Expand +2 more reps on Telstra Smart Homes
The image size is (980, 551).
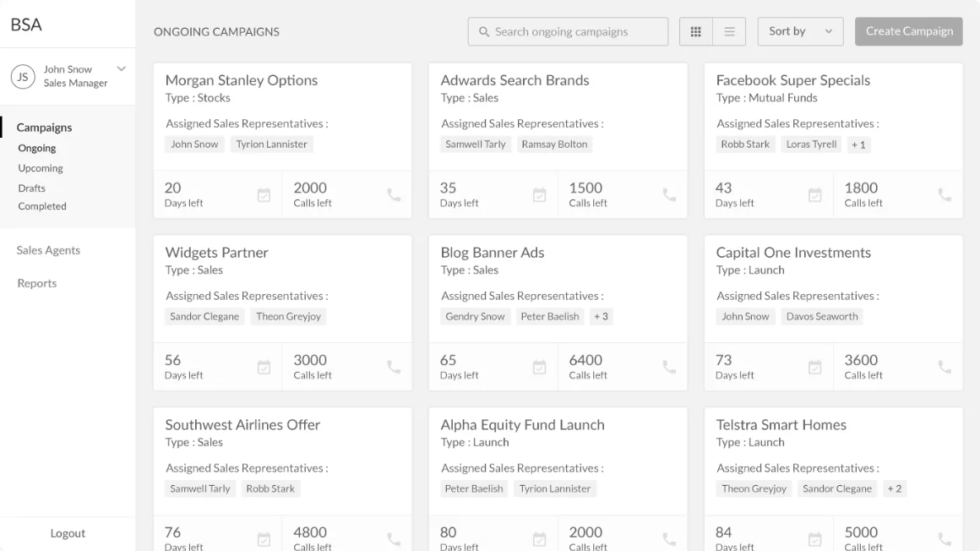895,488
